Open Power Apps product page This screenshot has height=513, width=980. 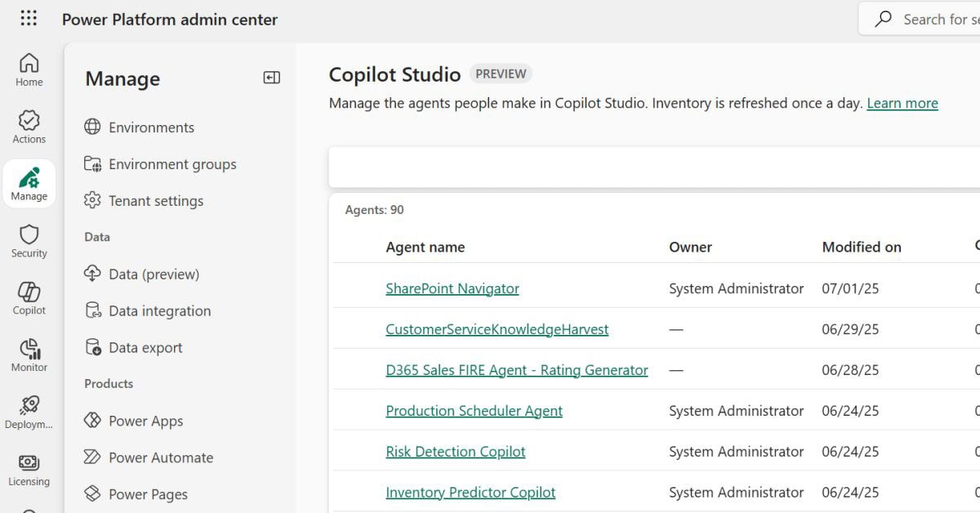tap(145, 422)
